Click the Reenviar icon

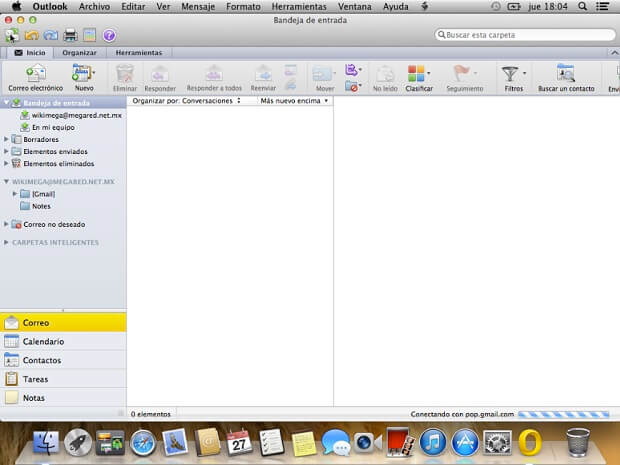pyautogui.click(x=263, y=74)
